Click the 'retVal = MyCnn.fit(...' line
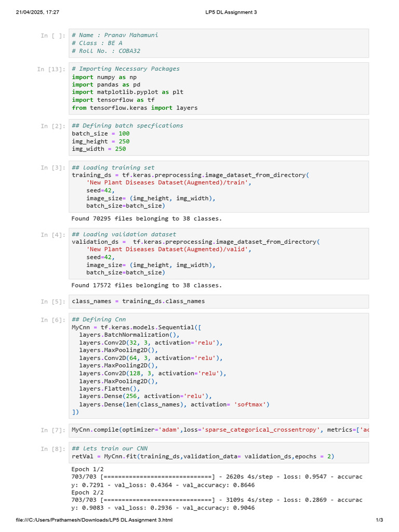 [x=203, y=456]
